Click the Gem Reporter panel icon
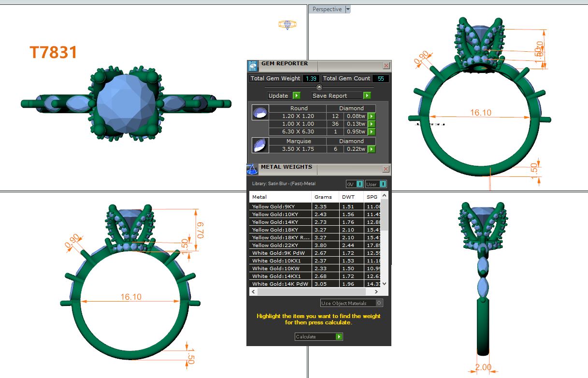The height and width of the screenshot is (378, 588). (x=253, y=66)
